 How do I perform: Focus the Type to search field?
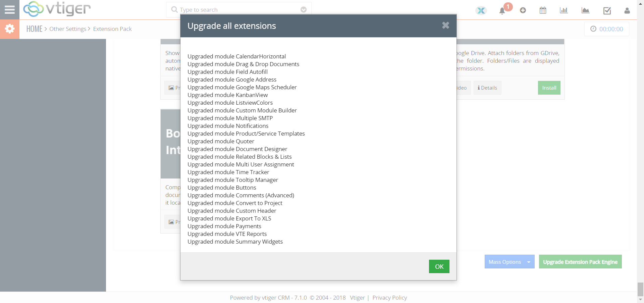tap(239, 10)
